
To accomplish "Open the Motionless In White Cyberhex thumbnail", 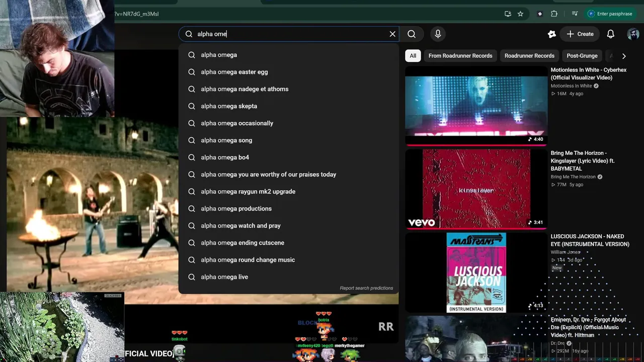I will pyautogui.click(x=476, y=106).
